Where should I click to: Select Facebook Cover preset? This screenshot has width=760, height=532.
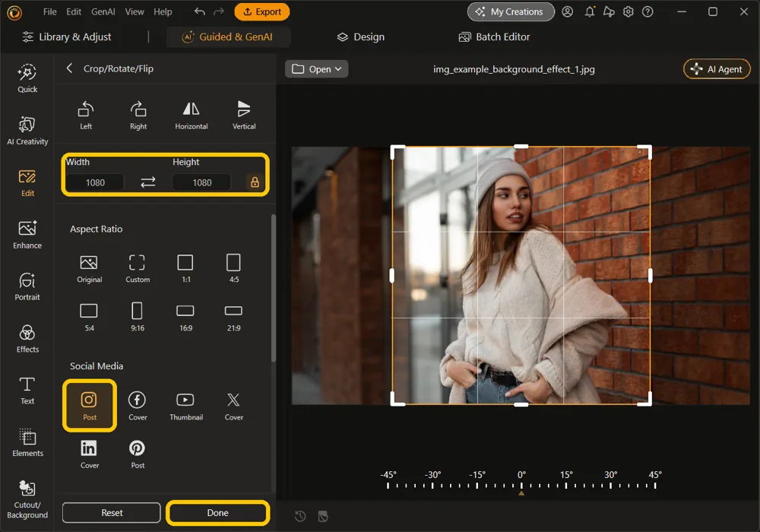coord(137,406)
